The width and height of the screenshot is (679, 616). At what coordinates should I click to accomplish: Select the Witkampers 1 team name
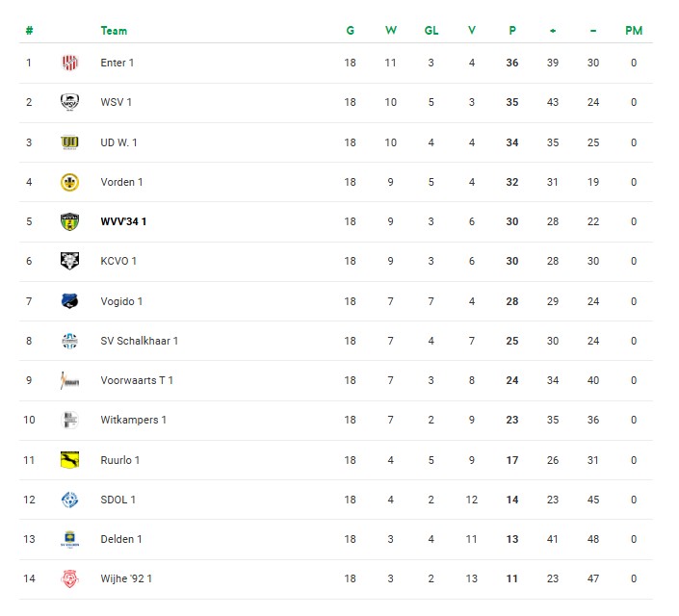(133, 420)
